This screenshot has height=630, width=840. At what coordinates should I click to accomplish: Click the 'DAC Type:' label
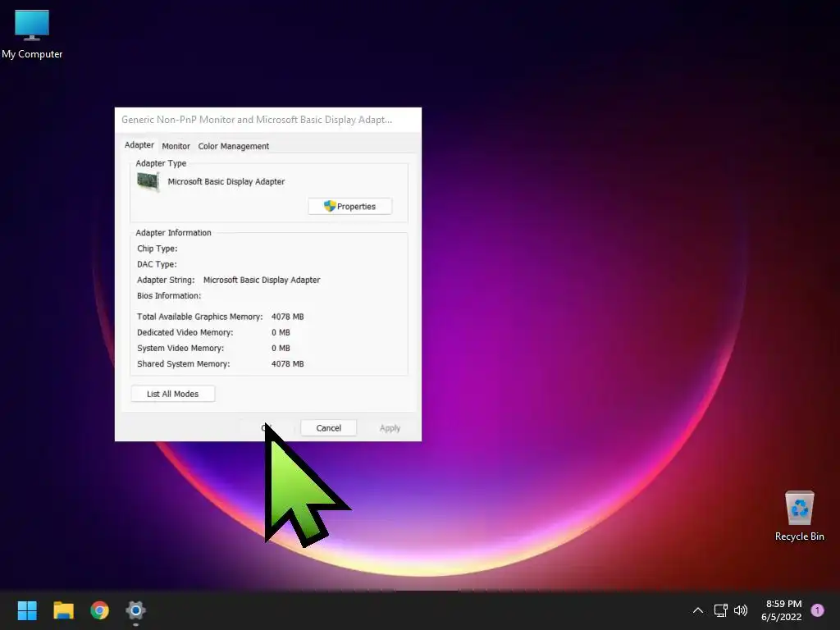(x=157, y=264)
